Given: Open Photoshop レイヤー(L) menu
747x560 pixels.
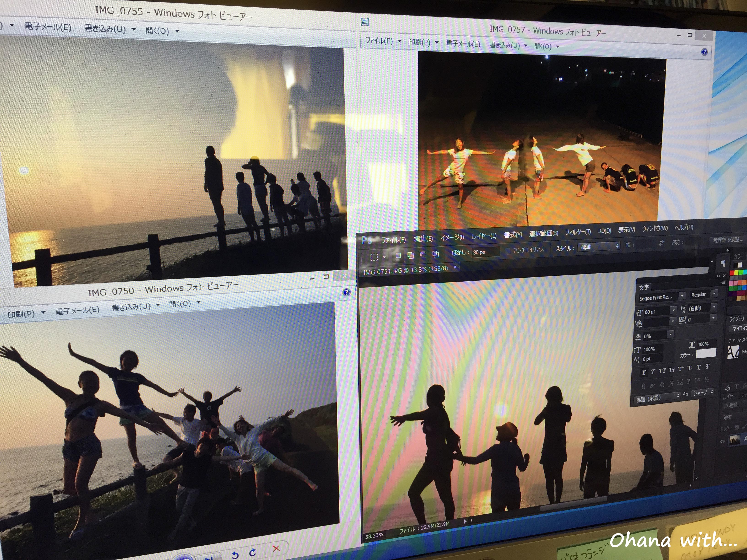Looking at the screenshot, I should (x=484, y=236).
